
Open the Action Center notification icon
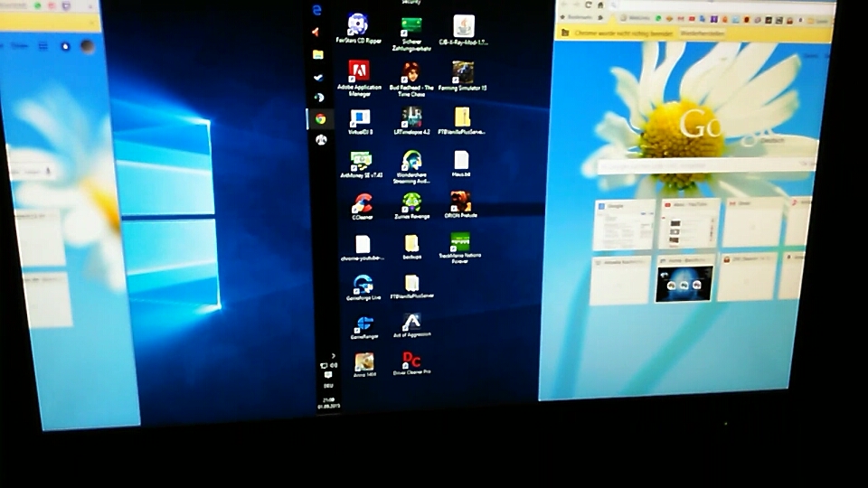328,375
